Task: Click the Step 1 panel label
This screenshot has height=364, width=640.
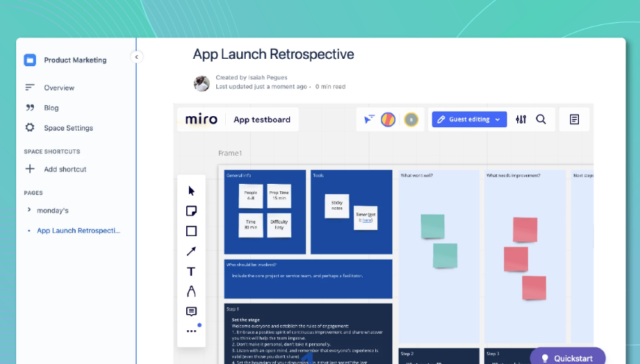Action: click(x=232, y=309)
